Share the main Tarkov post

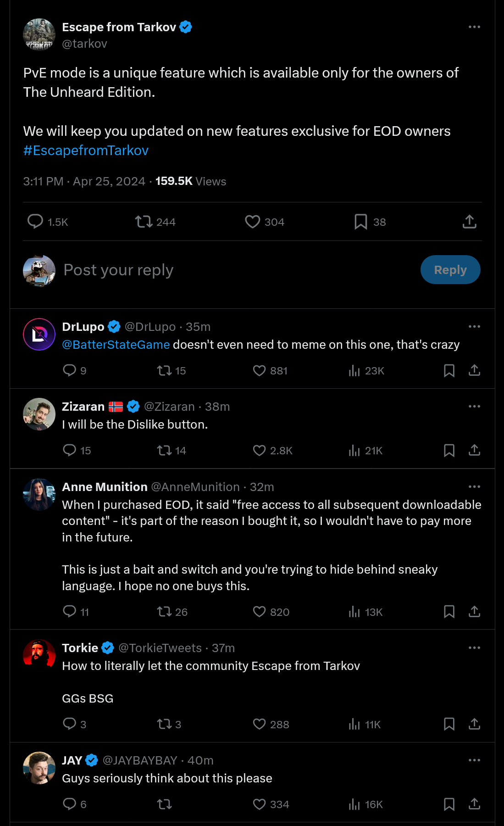469,222
